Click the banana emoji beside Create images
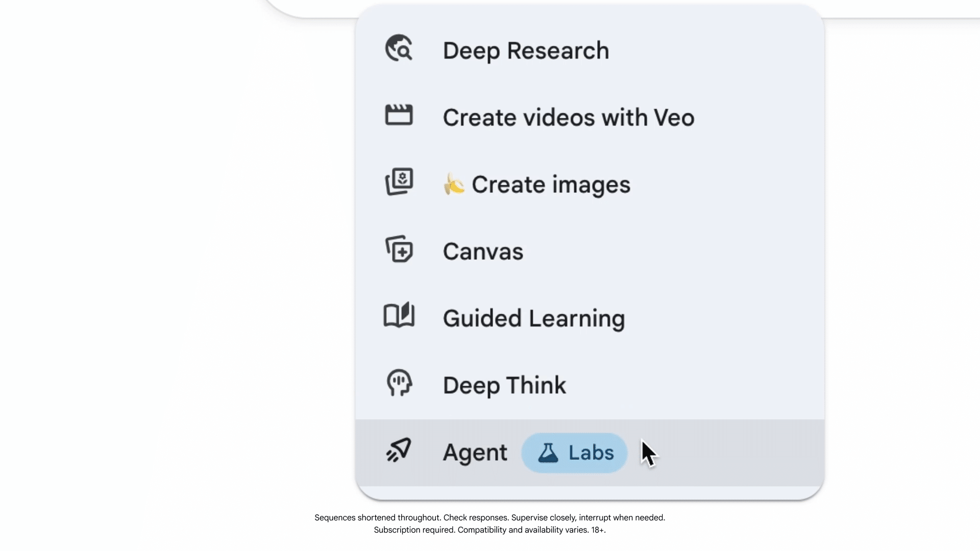Screen dimensions: 980x551 click(454, 184)
